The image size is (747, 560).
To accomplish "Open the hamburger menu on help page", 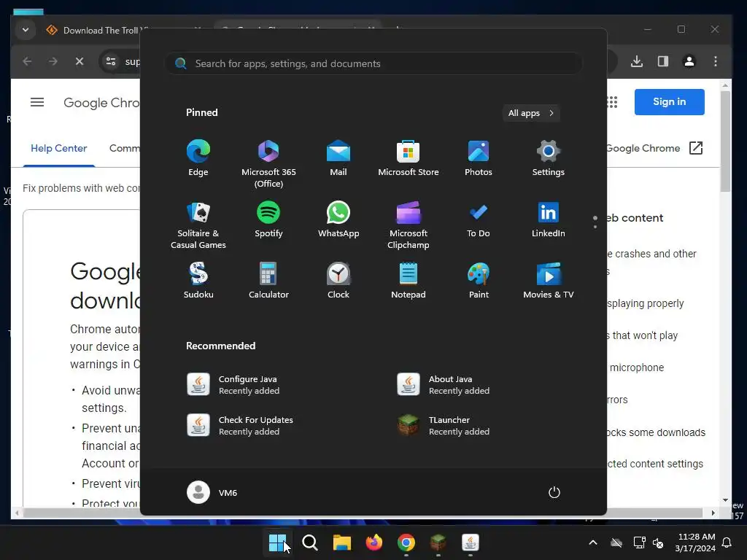I will tap(37, 102).
